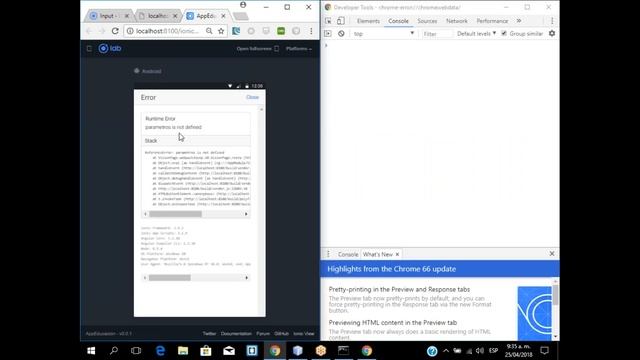Open the Chrome three-dots menu

[311, 31]
